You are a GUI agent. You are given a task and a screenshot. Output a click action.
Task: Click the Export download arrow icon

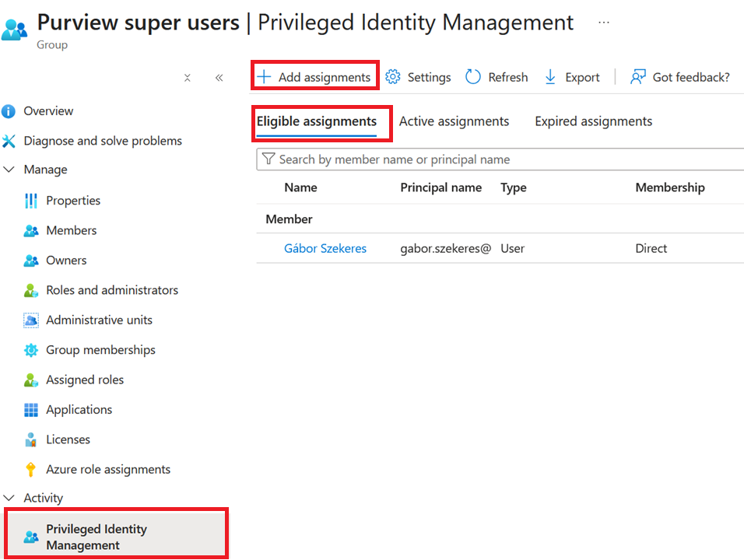(x=550, y=77)
